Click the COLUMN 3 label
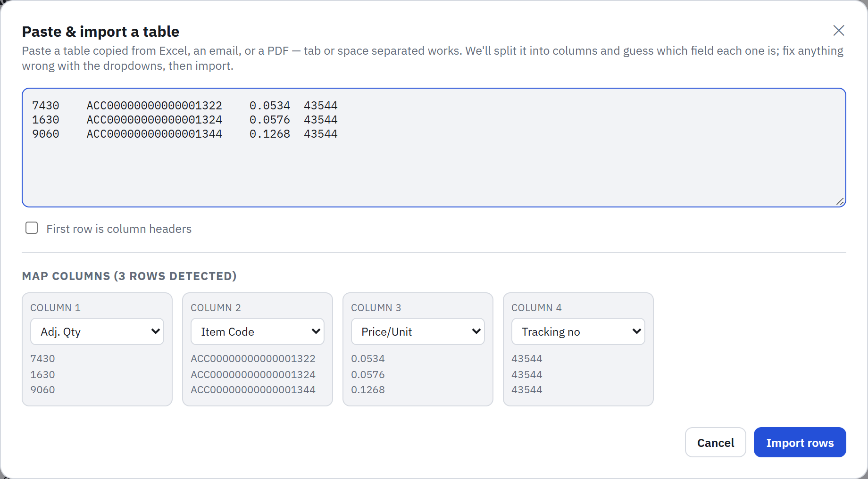Viewport: 868px width, 479px height. point(376,308)
